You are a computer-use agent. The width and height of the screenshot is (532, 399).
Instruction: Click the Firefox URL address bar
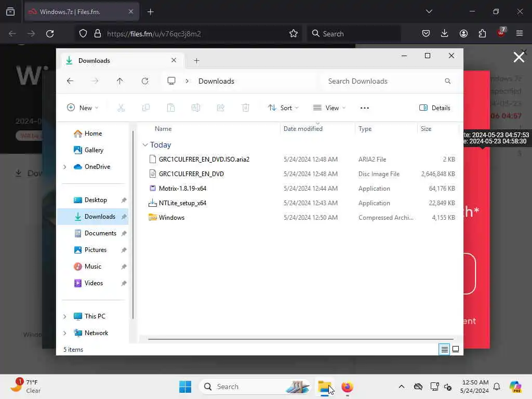pyautogui.click(x=188, y=34)
